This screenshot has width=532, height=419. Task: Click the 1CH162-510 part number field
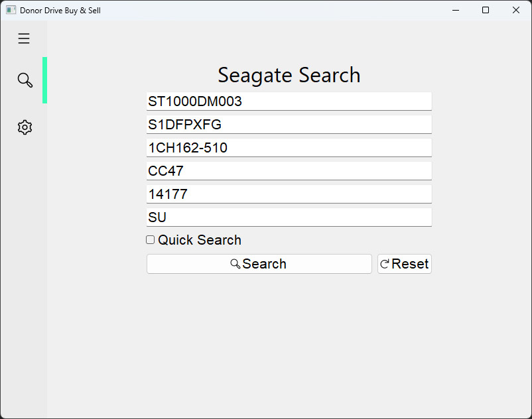[289, 147]
